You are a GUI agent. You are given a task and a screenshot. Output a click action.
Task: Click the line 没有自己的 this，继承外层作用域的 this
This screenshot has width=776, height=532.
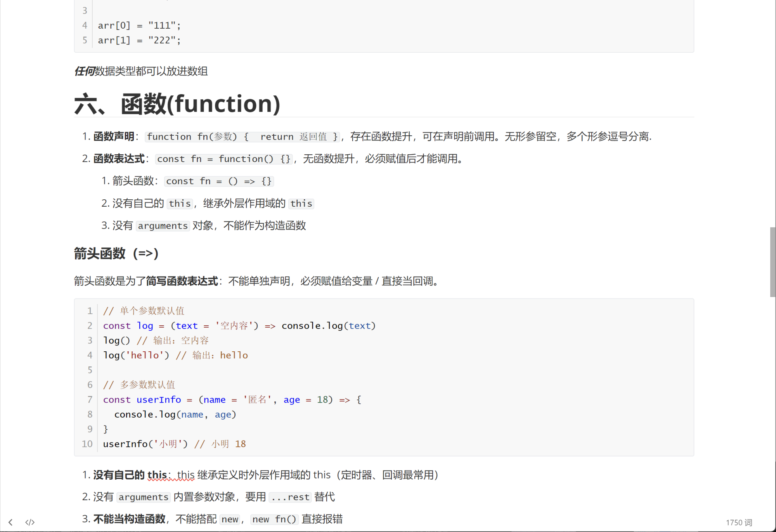pos(213,203)
